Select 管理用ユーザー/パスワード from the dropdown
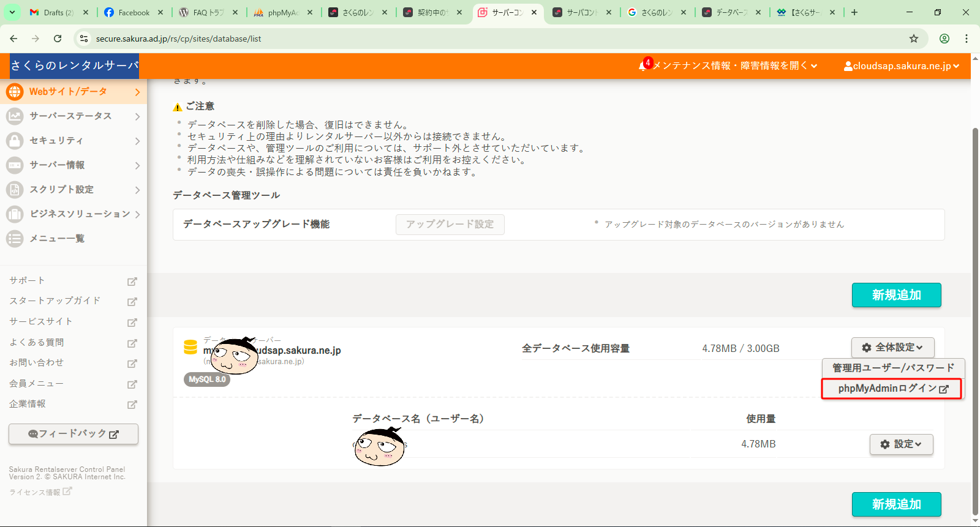Screen dimensions: 980x527 point(893,368)
